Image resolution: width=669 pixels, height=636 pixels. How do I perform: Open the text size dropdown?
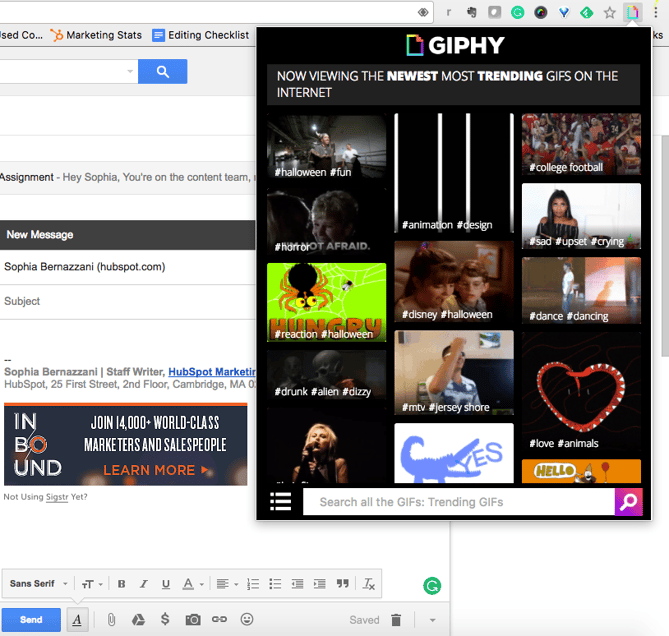click(91, 584)
